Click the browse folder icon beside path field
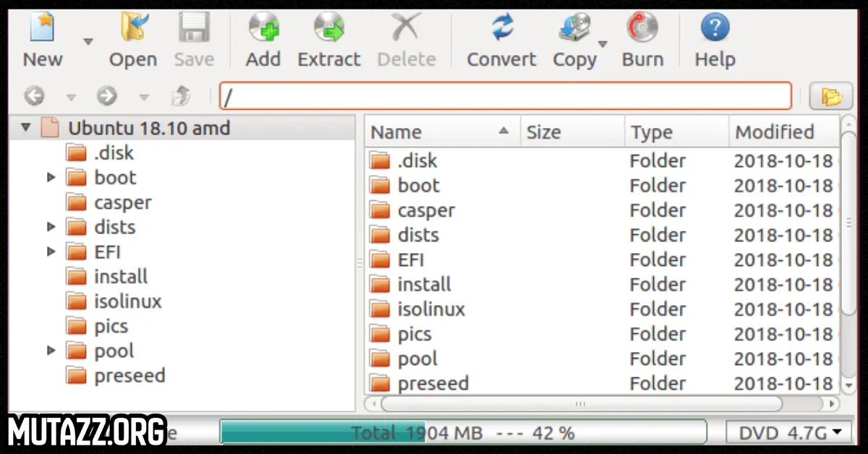The width and height of the screenshot is (868, 454). coord(831,96)
